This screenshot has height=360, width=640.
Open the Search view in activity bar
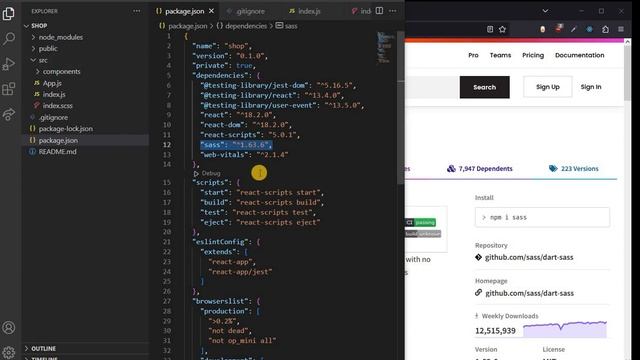click(x=9, y=39)
